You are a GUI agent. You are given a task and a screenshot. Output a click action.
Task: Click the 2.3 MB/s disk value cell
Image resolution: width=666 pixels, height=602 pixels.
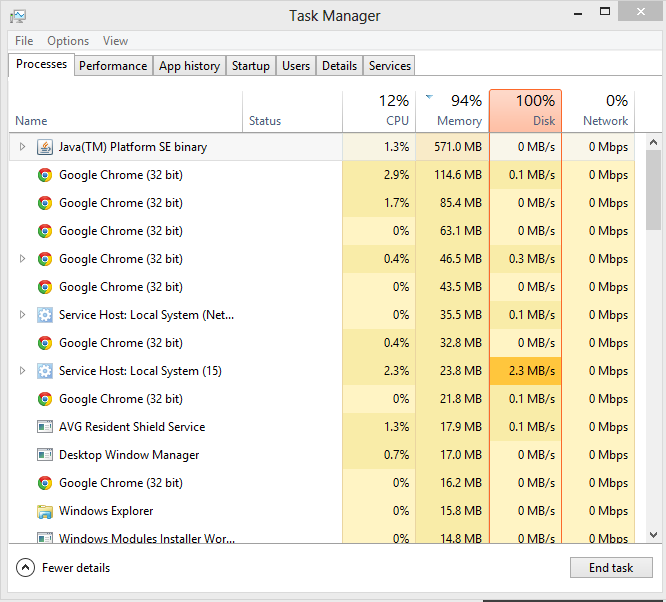point(525,371)
